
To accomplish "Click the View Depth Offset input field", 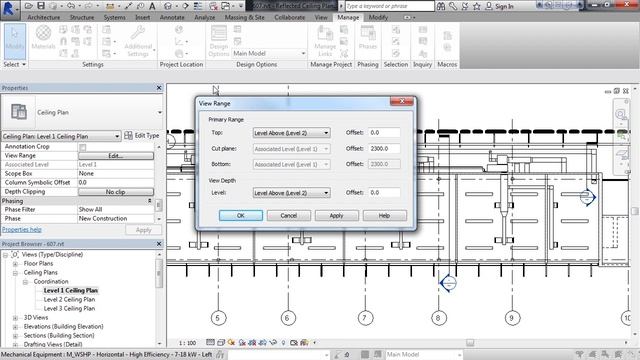I will tap(384, 192).
